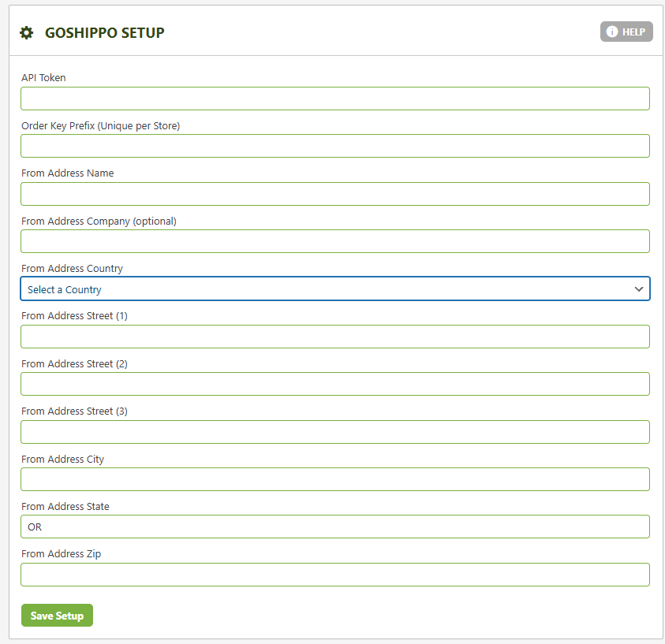Focus the From Address Street (1) field
665x644 pixels.
tap(334, 337)
